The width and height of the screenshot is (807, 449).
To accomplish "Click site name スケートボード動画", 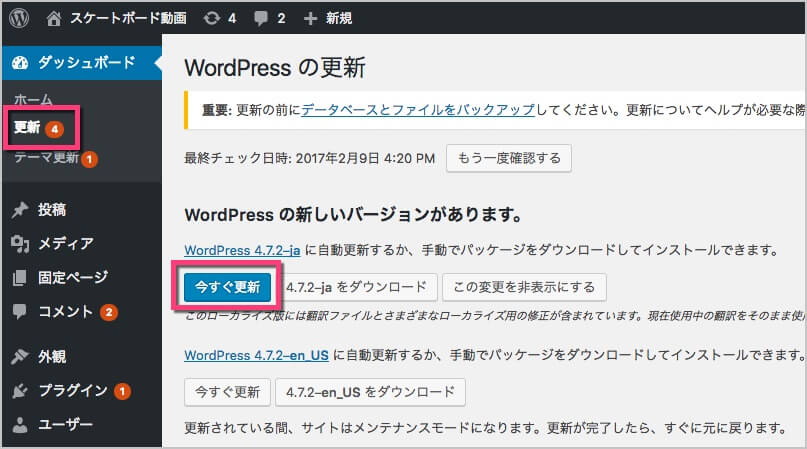I will click(128, 19).
